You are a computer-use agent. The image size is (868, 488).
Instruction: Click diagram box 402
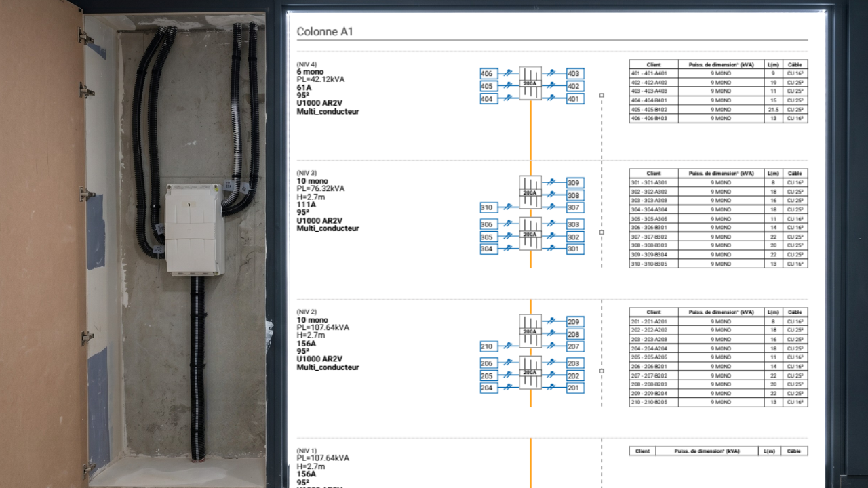point(574,86)
